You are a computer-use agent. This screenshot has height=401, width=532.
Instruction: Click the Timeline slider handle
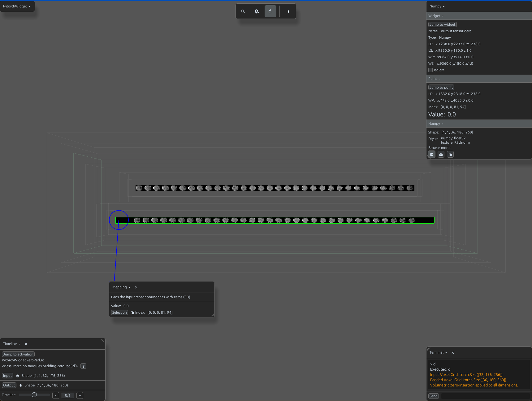pyautogui.click(x=34, y=395)
